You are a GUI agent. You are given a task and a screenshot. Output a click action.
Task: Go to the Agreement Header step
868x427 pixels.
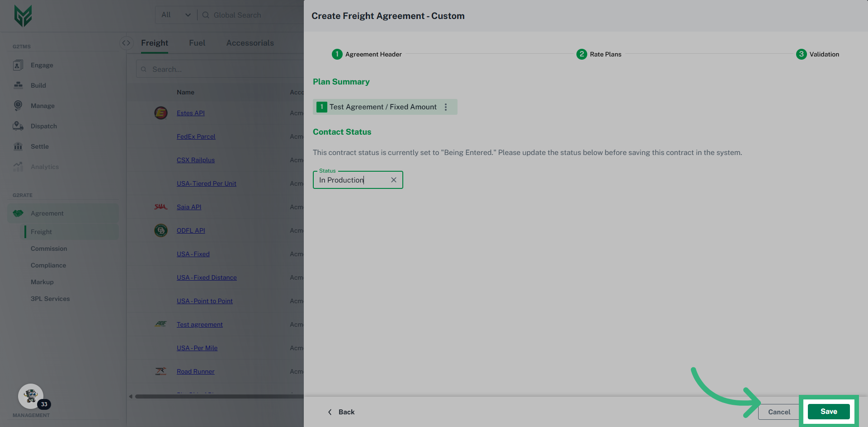(x=367, y=54)
